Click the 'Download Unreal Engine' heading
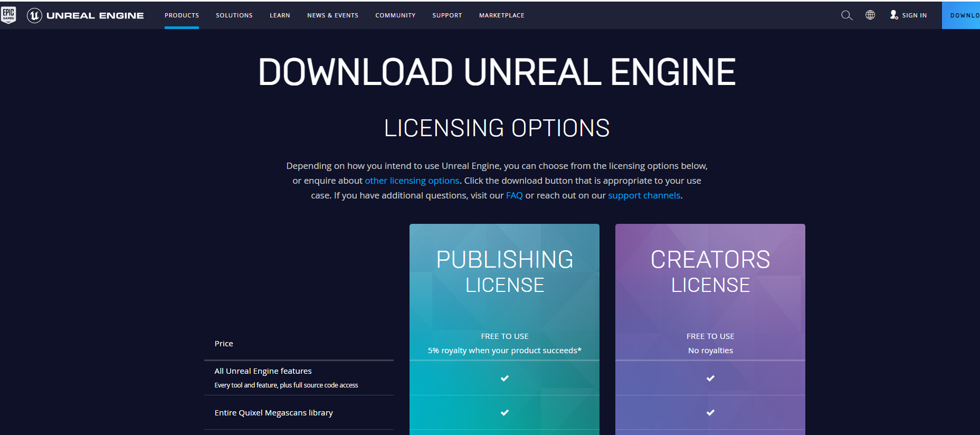Image resolution: width=980 pixels, height=435 pixels. point(497,72)
